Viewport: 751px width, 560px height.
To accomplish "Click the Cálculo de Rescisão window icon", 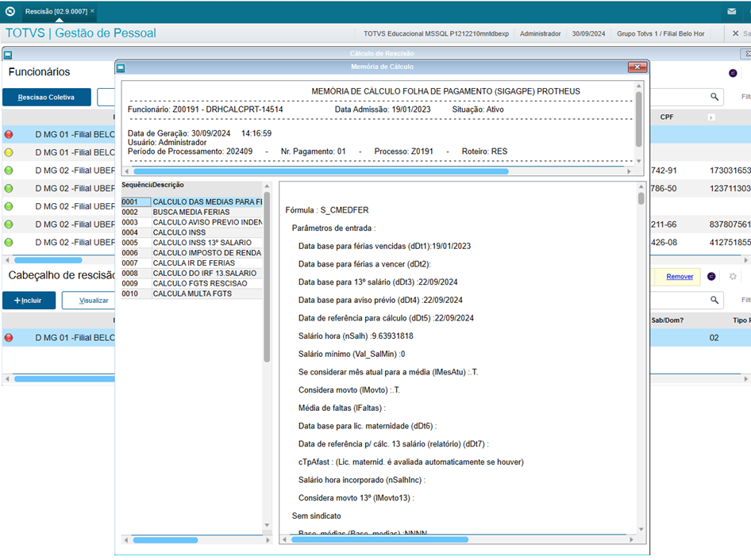I will click(8, 55).
